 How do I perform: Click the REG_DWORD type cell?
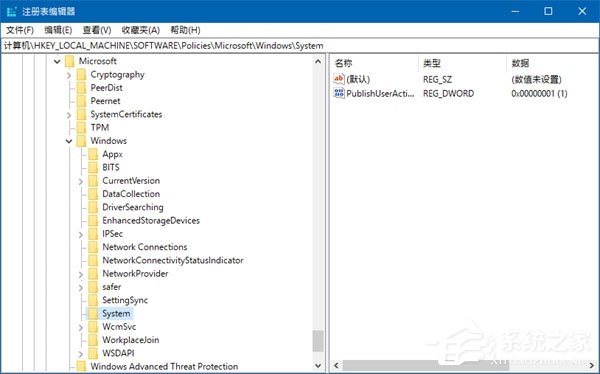click(x=448, y=93)
